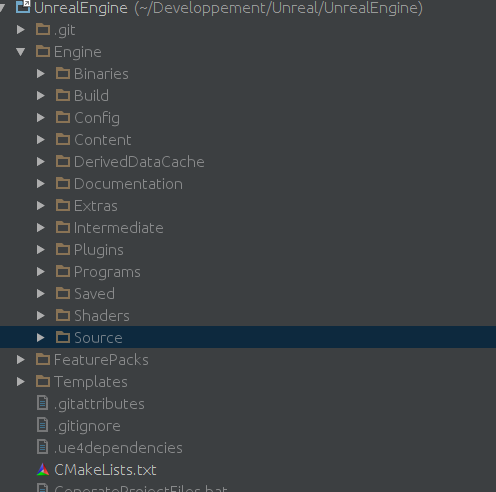Image resolution: width=496 pixels, height=492 pixels.
Task: Expand the Build folder arrow
Action: pos(41,95)
